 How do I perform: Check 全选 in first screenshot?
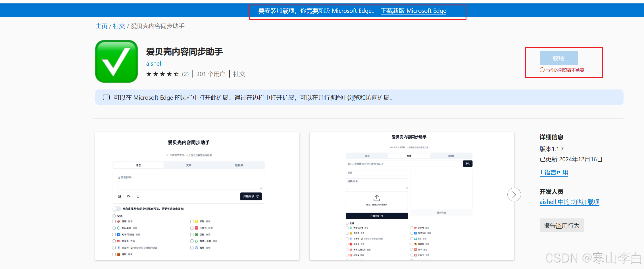coord(114,216)
